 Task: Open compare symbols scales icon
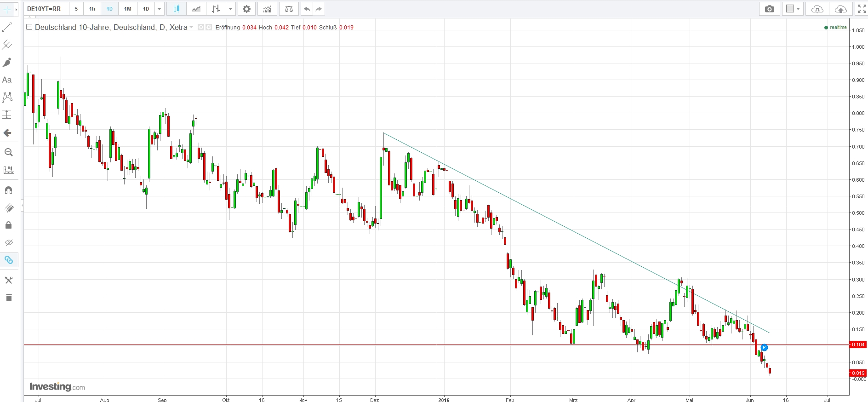point(289,9)
